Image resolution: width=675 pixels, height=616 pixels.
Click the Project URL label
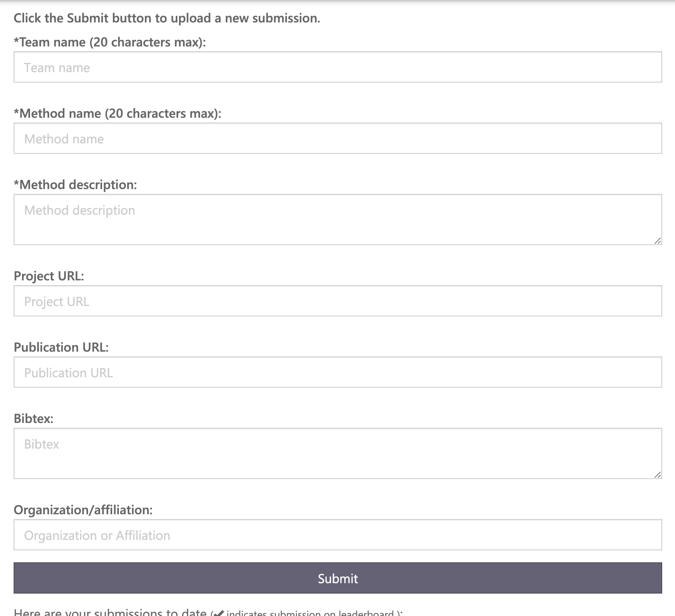pyautogui.click(x=49, y=276)
